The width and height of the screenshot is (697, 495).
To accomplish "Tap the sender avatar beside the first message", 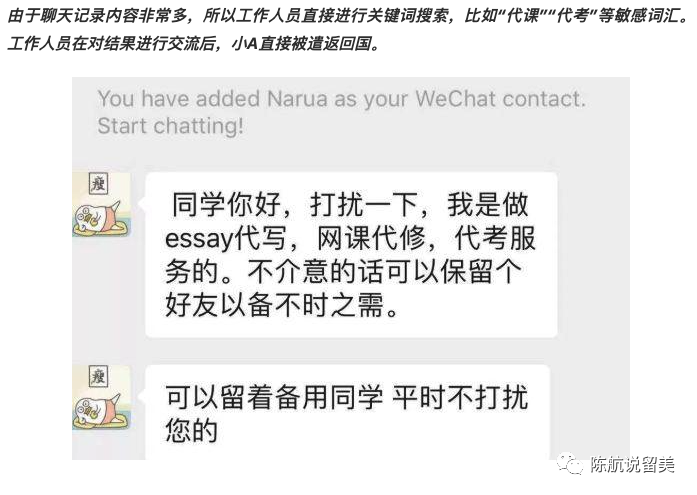I will (x=102, y=204).
